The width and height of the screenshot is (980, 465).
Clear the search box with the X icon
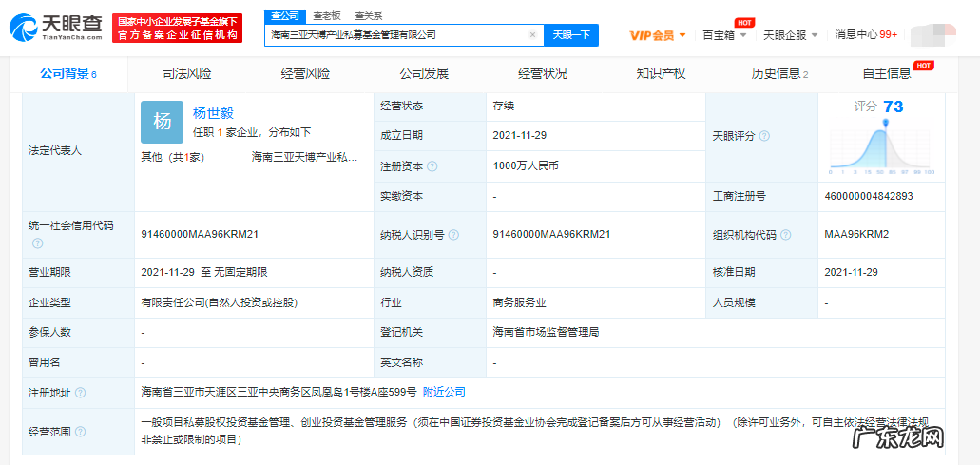pos(532,35)
